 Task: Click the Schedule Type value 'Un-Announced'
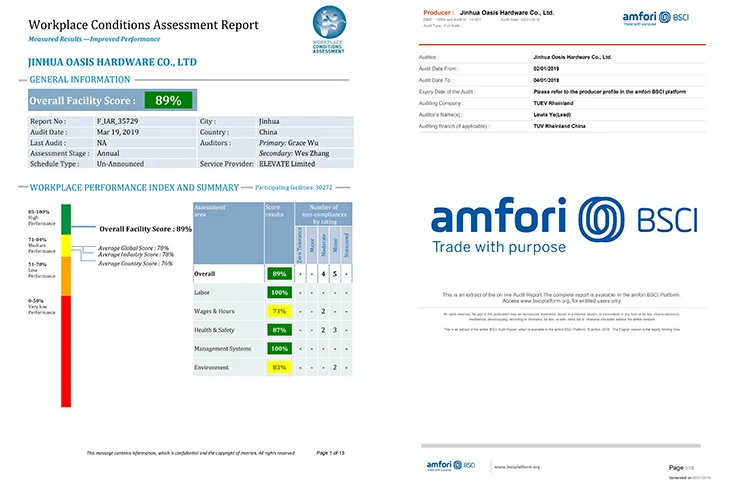(x=121, y=164)
